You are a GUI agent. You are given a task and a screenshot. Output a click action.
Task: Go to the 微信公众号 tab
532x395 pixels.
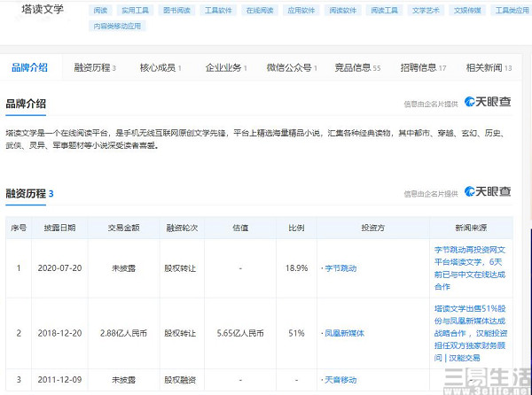[x=291, y=67]
